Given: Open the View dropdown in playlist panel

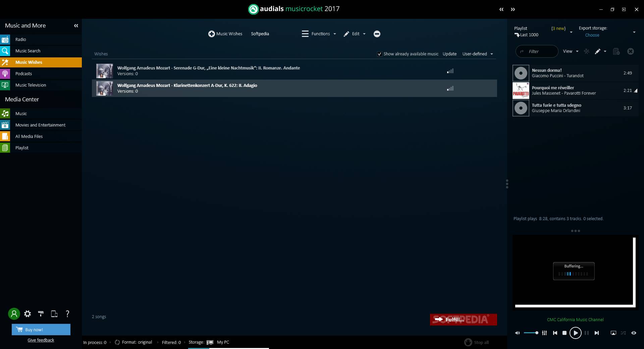Looking at the screenshot, I should tap(571, 51).
